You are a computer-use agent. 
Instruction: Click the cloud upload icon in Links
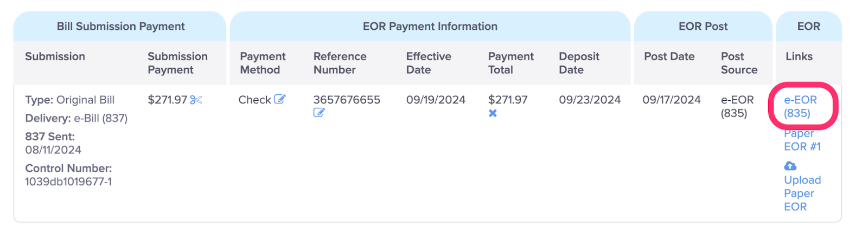click(790, 166)
